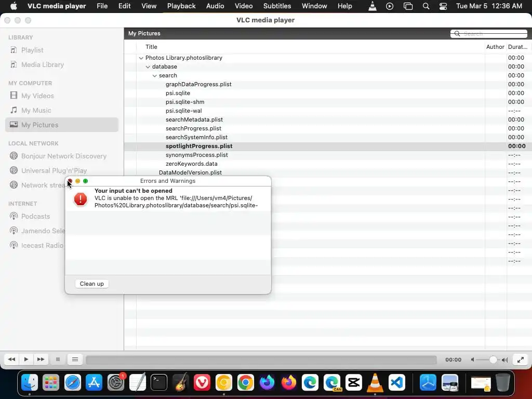Image resolution: width=532 pixels, height=399 pixels.
Task: Select synonymsProcess.plist row
Action: (x=197, y=155)
